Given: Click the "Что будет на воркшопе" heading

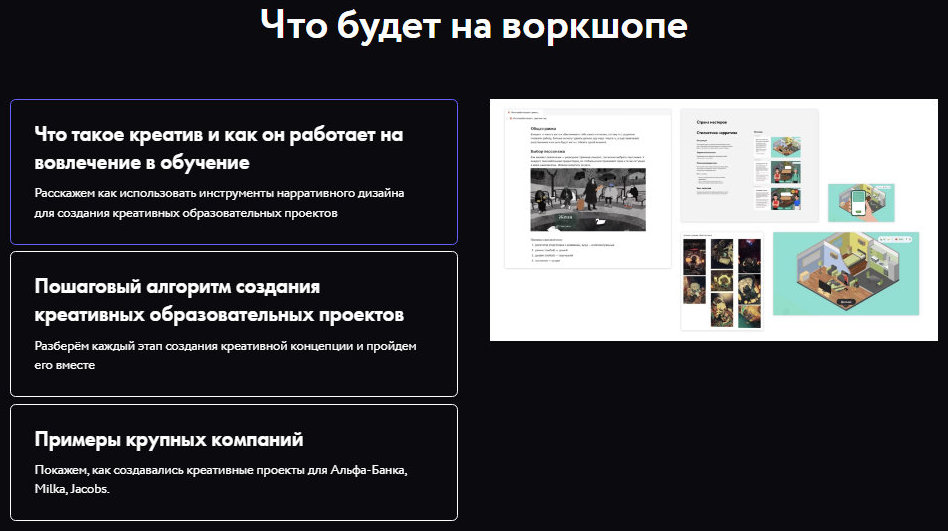Looking at the screenshot, I should point(473,26).
